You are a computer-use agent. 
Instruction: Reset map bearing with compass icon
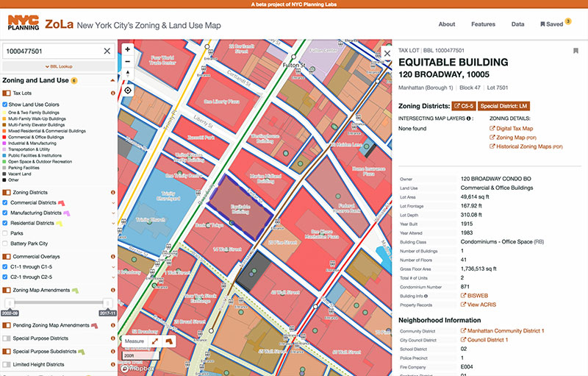click(x=128, y=74)
